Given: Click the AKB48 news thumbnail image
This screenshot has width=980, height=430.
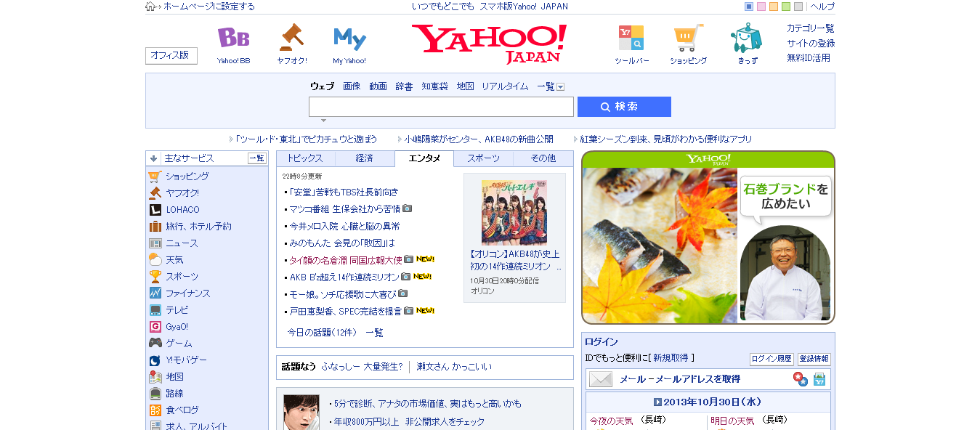Looking at the screenshot, I should click(x=514, y=211).
